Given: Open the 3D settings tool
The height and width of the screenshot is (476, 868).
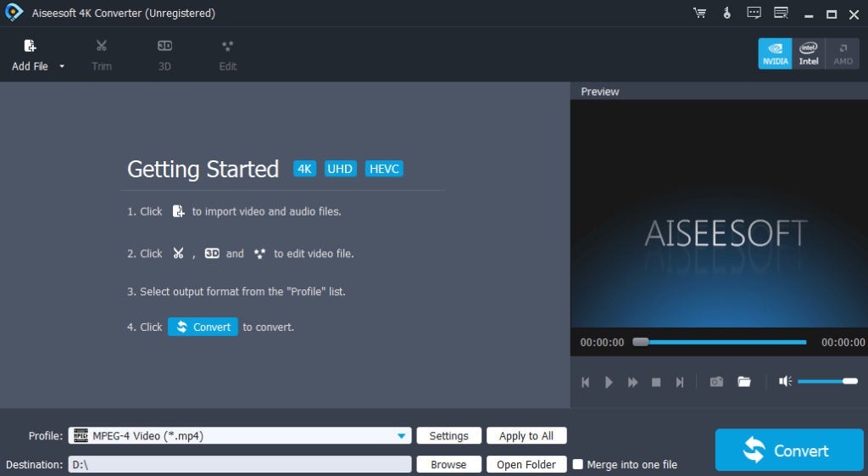Looking at the screenshot, I should 164,55.
